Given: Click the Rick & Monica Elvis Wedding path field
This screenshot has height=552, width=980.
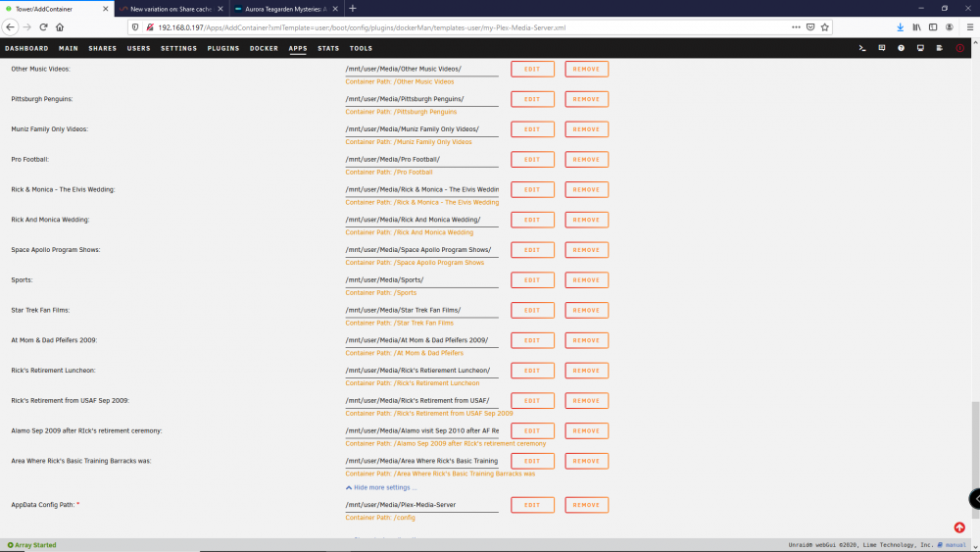Looking at the screenshot, I should click(421, 189).
